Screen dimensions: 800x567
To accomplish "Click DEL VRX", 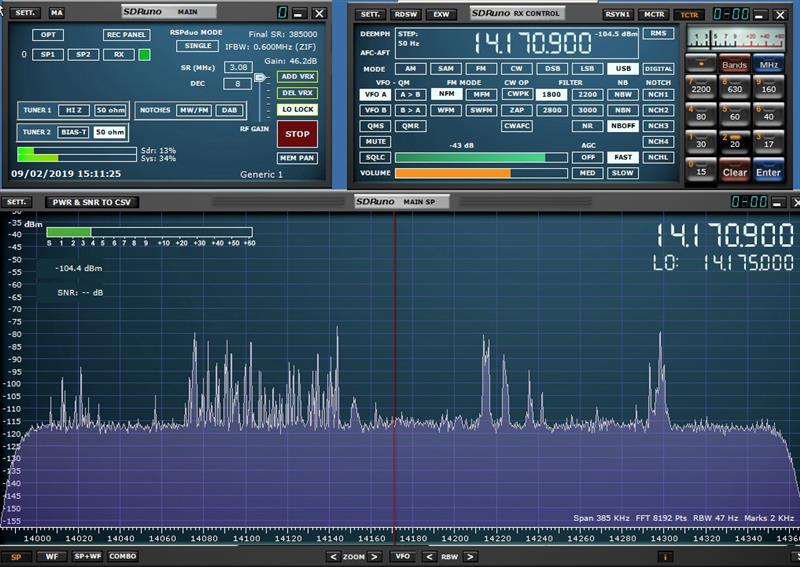I will (x=297, y=93).
